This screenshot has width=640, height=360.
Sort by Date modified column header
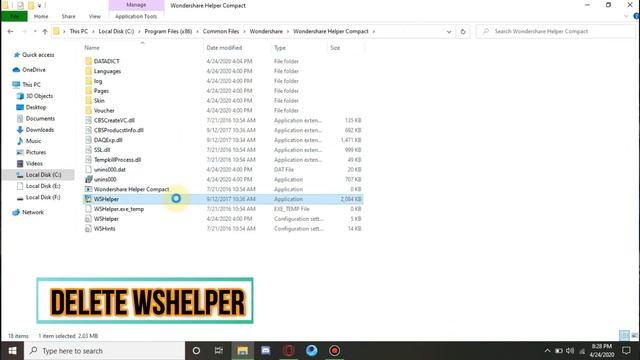(224, 48)
